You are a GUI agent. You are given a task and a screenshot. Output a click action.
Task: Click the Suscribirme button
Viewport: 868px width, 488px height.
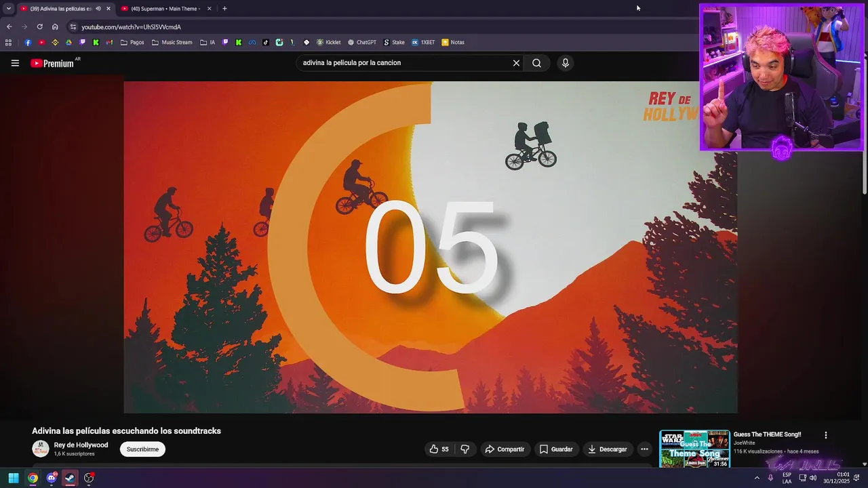point(142,449)
